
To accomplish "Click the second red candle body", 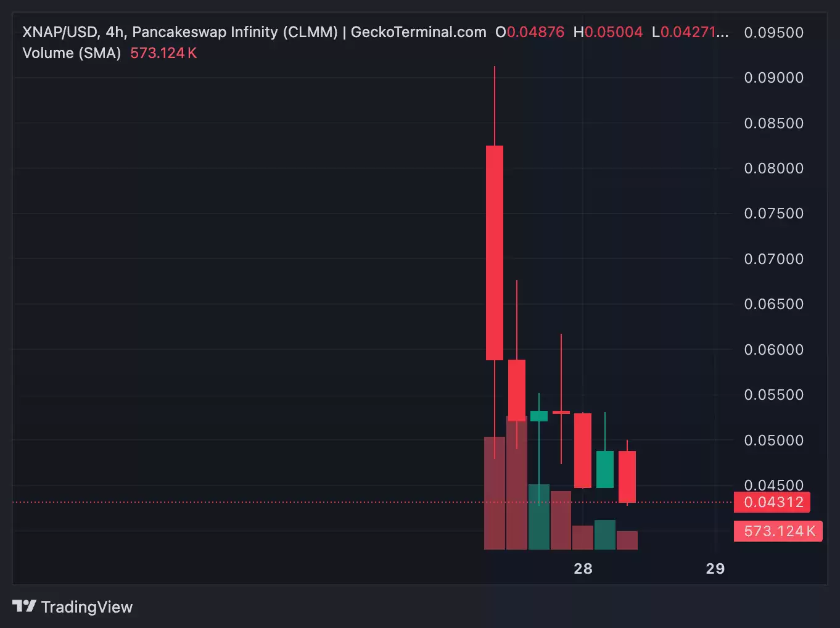I will pyautogui.click(x=517, y=390).
